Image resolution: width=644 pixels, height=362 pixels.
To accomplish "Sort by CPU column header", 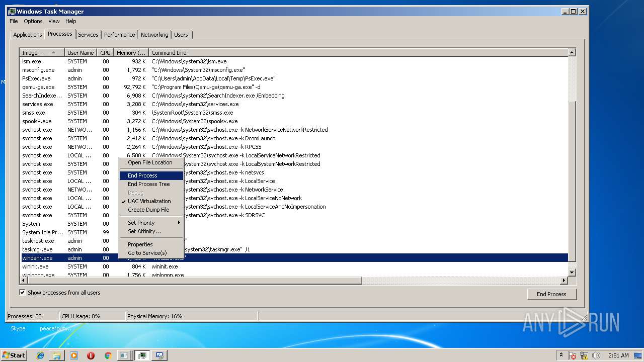I will pyautogui.click(x=105, y=53).
